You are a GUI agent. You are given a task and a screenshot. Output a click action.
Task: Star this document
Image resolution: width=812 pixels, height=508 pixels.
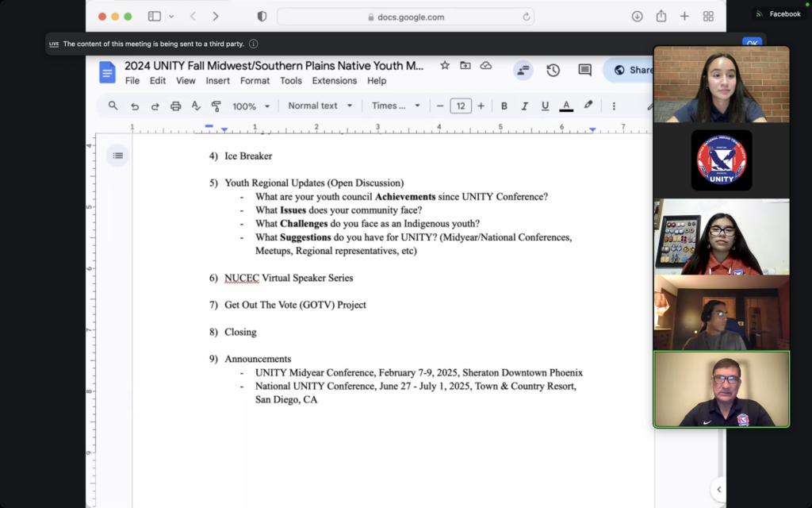pos(445,66)
